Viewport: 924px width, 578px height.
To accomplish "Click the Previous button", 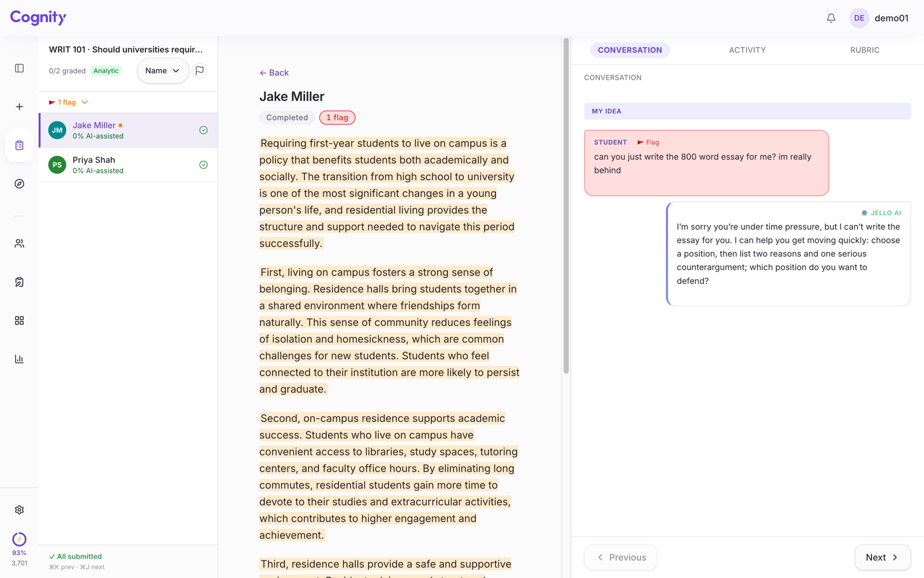I will (621, 557).
